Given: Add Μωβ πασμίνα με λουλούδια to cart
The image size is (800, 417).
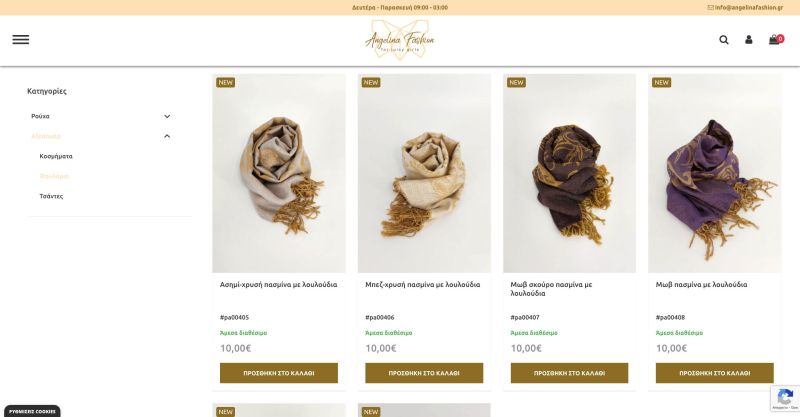Looking at the screenshot, I should [714, 373].
